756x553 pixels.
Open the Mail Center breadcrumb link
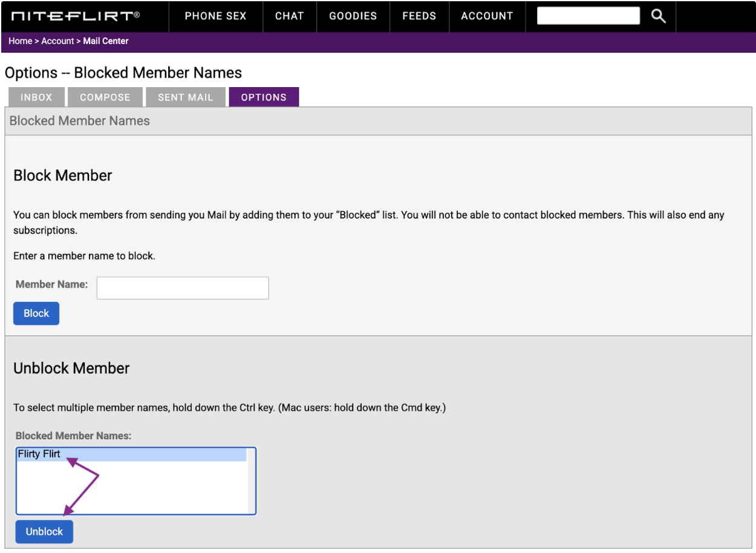106,41
